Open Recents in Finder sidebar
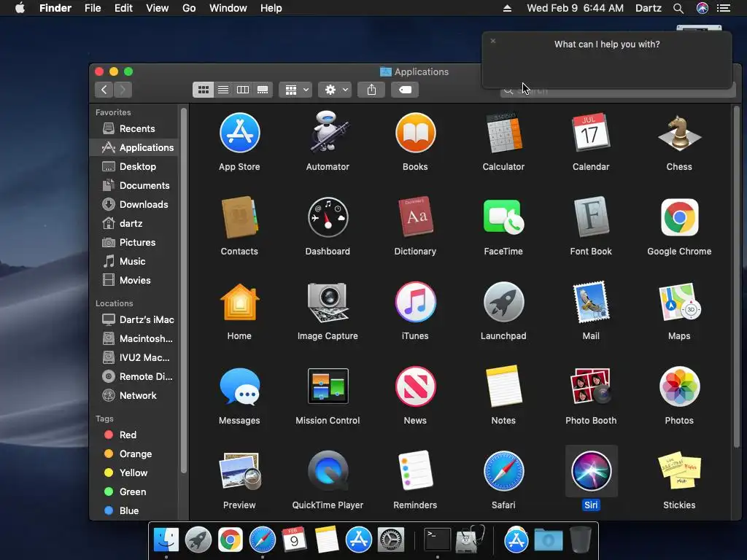The height and width of the screenshot is (560, 747). (134, 128)
